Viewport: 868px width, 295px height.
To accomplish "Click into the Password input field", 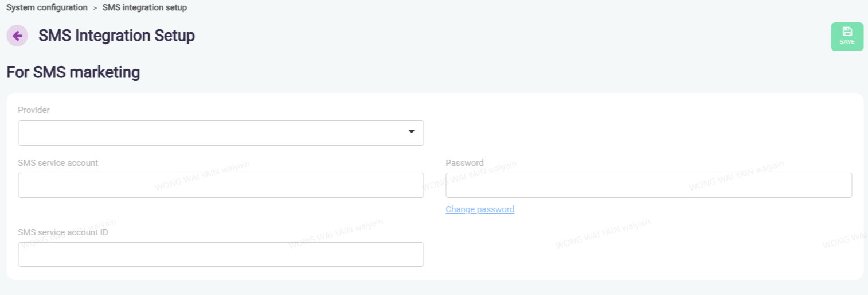I will coord(648,185).
